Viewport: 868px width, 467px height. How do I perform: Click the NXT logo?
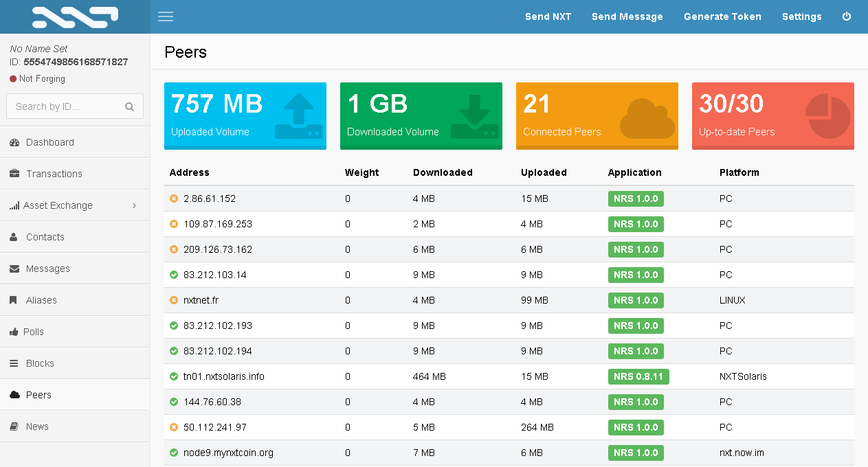point(75,17)
